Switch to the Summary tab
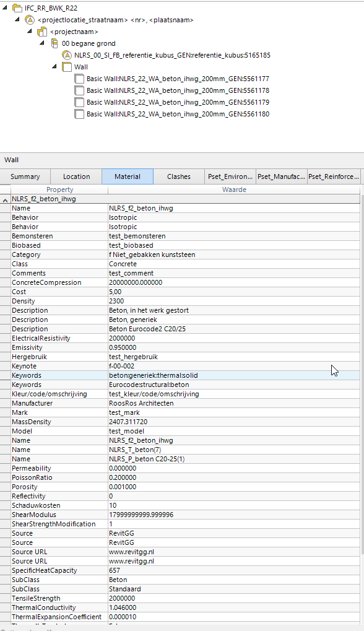The width and height of the screenshot is (364, 631). click(25, 176)
